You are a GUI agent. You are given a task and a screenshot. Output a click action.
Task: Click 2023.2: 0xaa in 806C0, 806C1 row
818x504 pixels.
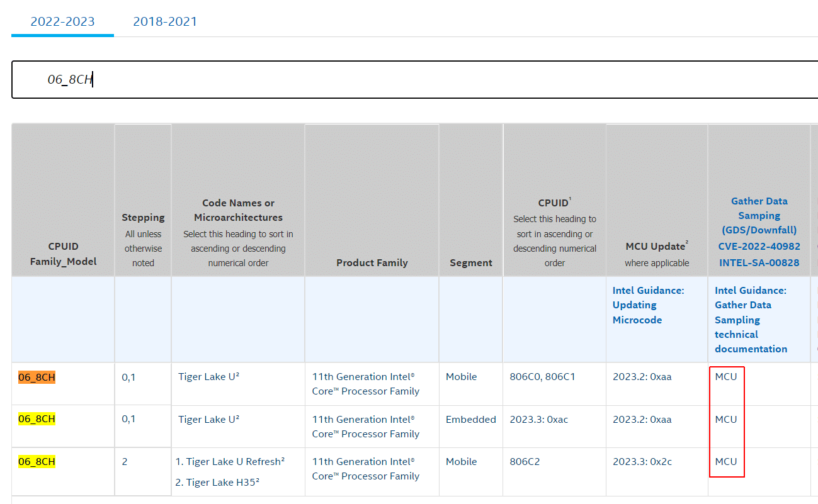coord(642,377)
